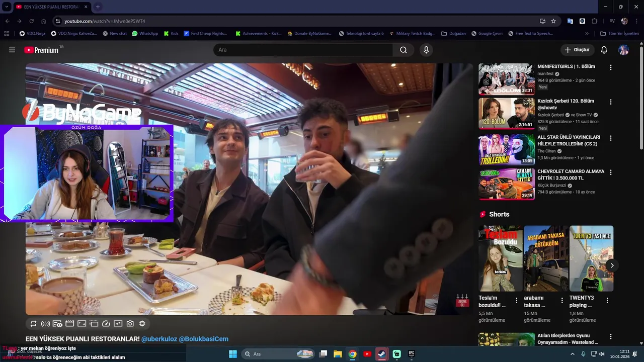Toggle the playlist visibility eye icon

(x=57, y=324)
